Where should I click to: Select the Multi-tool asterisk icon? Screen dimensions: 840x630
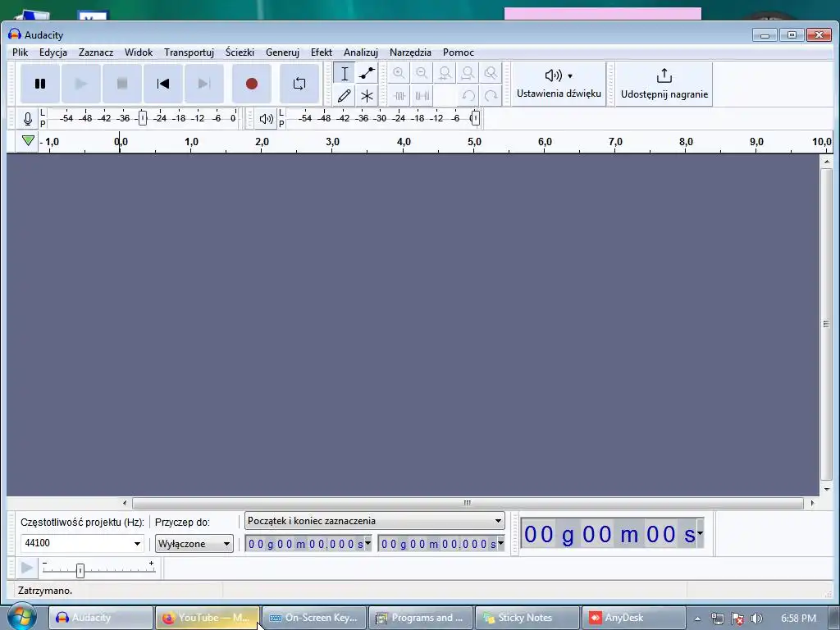click(x=367, y=96)
